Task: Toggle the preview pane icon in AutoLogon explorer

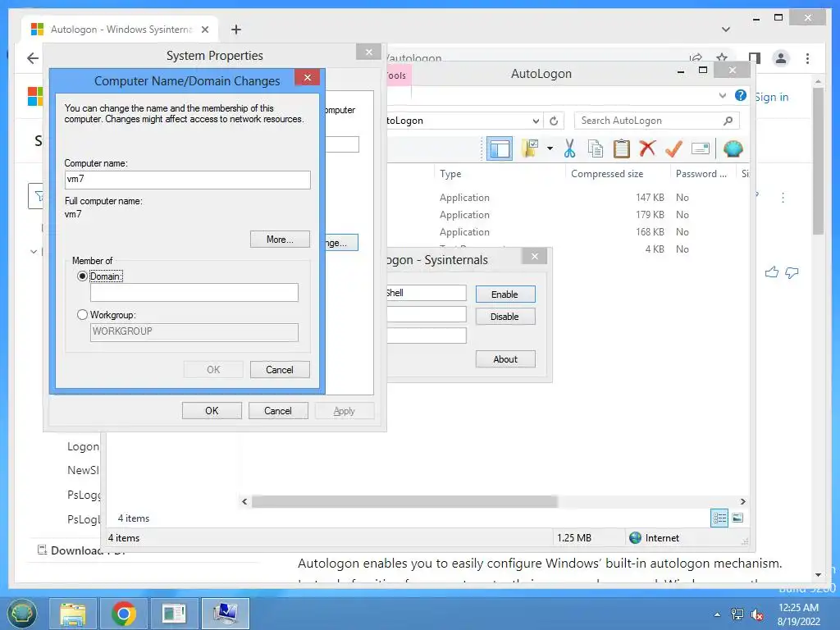Action: tap(500, 149)
